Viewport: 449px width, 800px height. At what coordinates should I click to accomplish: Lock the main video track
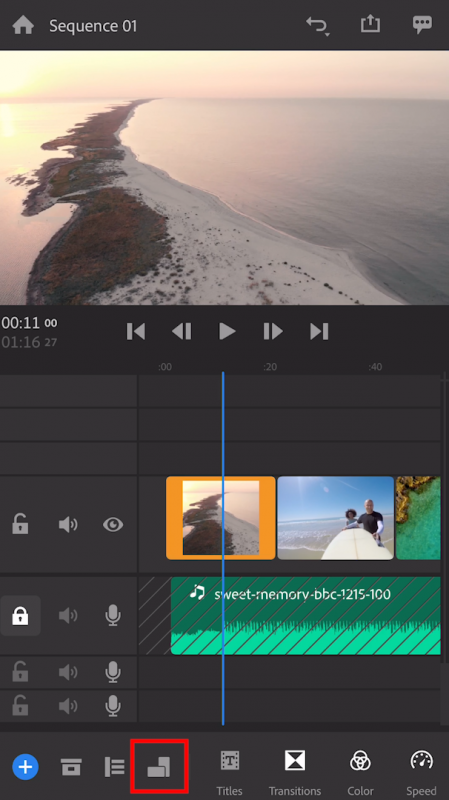[20, 524]
